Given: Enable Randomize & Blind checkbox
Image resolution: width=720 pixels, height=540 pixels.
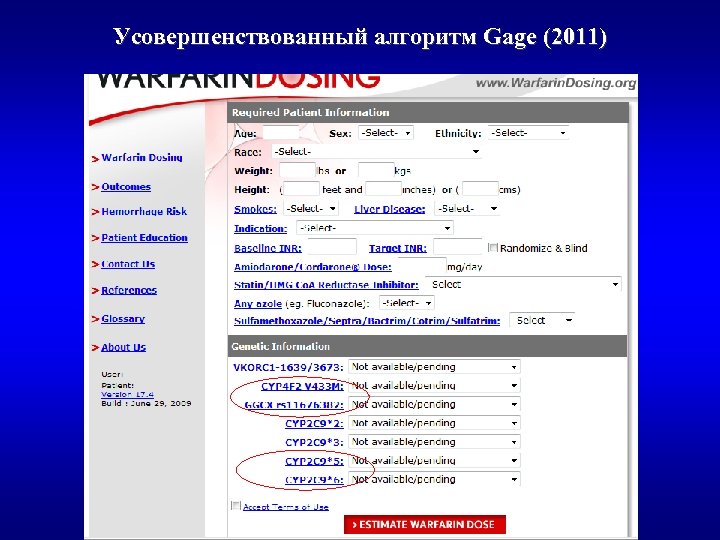Looking at the screenshot, I should point(493,248).
